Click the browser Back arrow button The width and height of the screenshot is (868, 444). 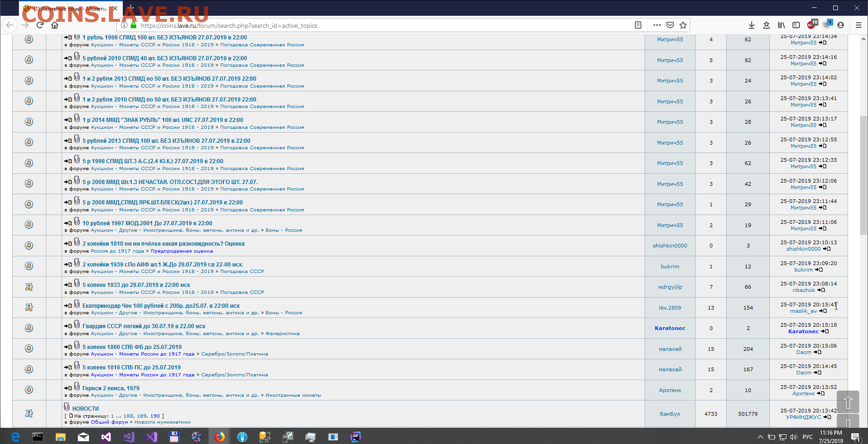10,25
